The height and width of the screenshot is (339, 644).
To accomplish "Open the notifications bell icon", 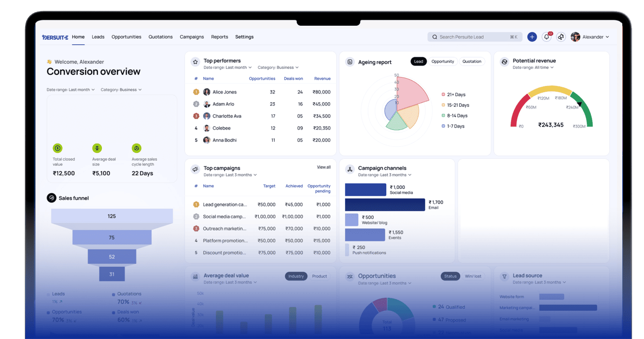I will click(x=547, y=37).
